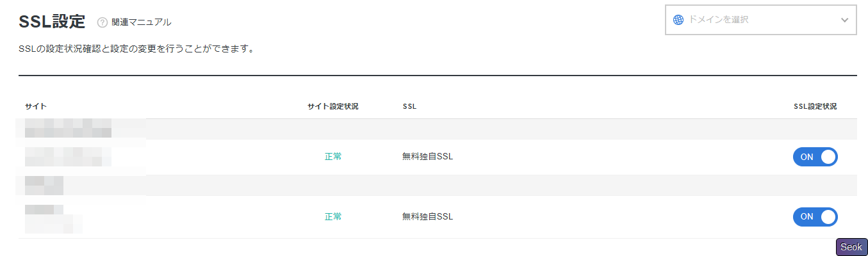Toggle off SSL for the first site row
The height and width of the screenshot is (256, 868).
(x=815, y=157)
